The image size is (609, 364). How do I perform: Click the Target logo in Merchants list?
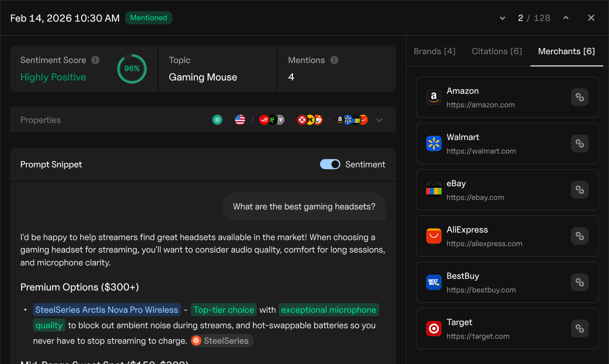[x=434, y=329]
